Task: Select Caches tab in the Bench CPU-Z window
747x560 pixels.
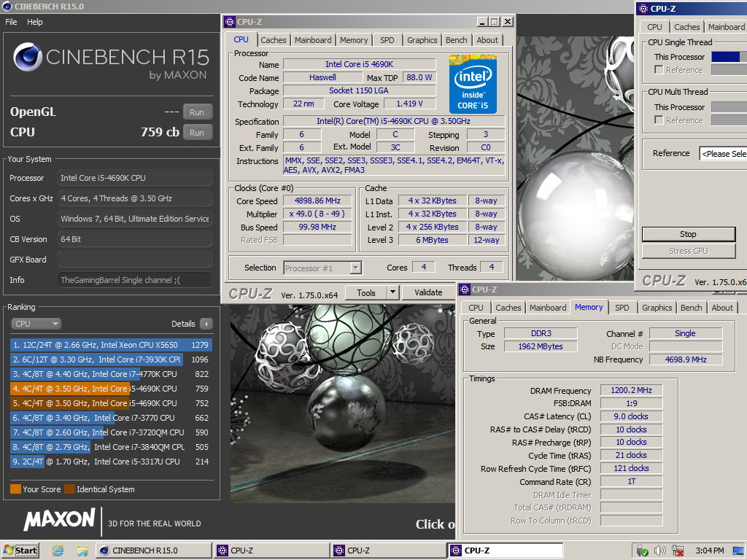Action: pos(687,27)
